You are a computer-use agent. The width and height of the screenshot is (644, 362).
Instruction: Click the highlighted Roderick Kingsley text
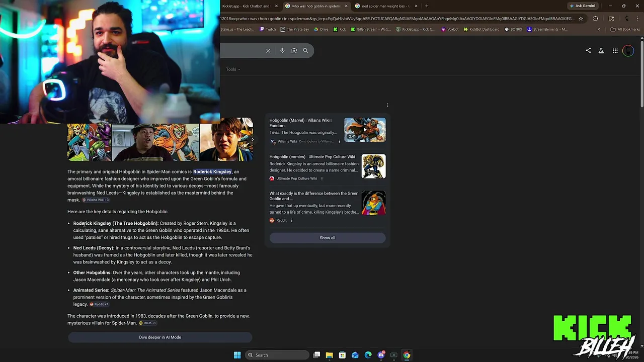tap(212, 172)
